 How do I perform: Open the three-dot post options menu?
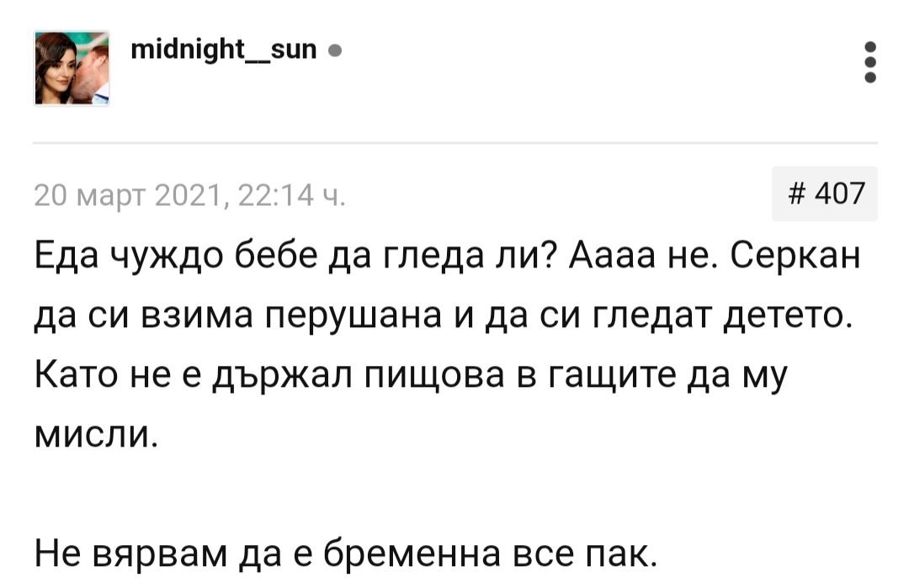tap(871, 62)
